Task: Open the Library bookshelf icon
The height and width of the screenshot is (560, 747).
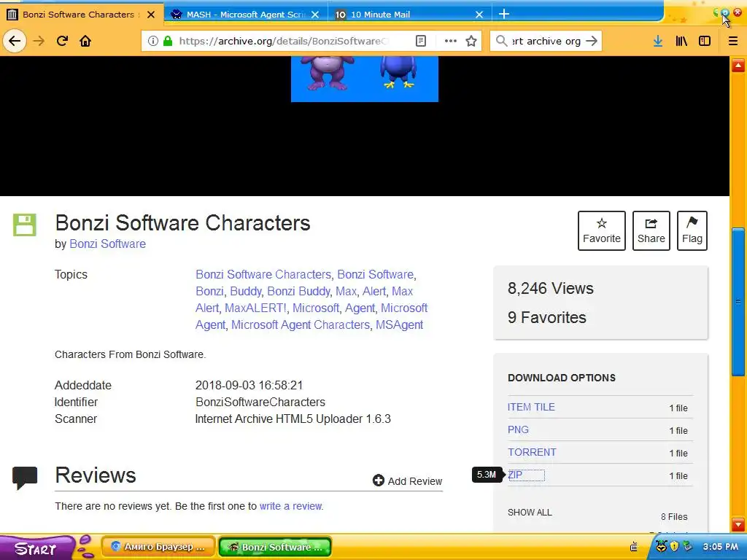Action: point(681,41)
